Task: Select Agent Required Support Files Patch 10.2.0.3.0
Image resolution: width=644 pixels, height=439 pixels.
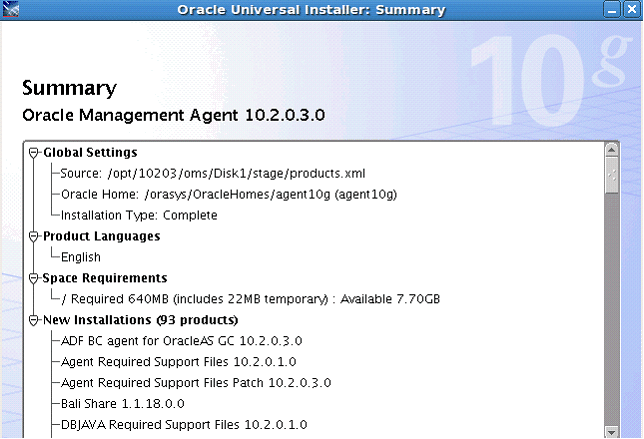Action: 196,383
